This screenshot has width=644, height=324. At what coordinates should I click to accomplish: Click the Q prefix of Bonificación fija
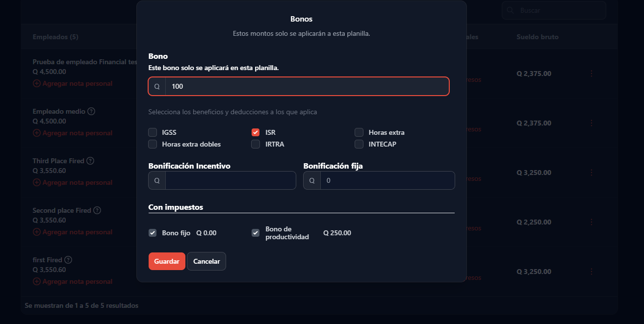coord(312,180)
